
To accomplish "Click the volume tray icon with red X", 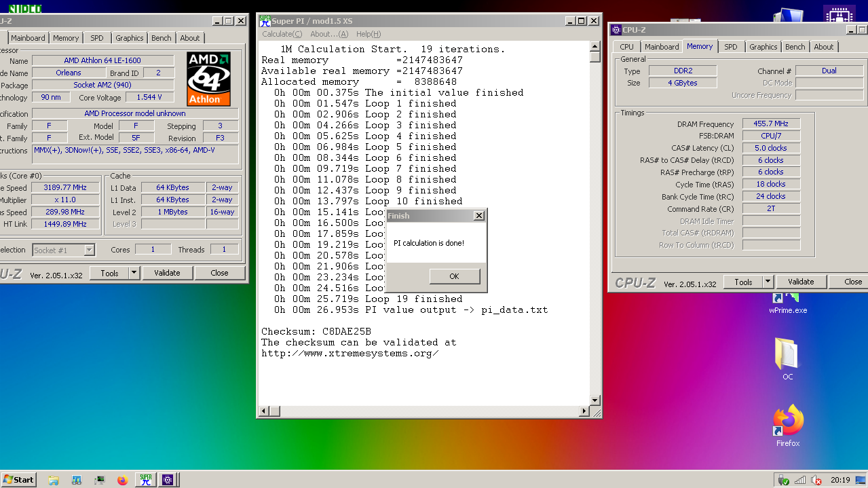I will (816, 480).
